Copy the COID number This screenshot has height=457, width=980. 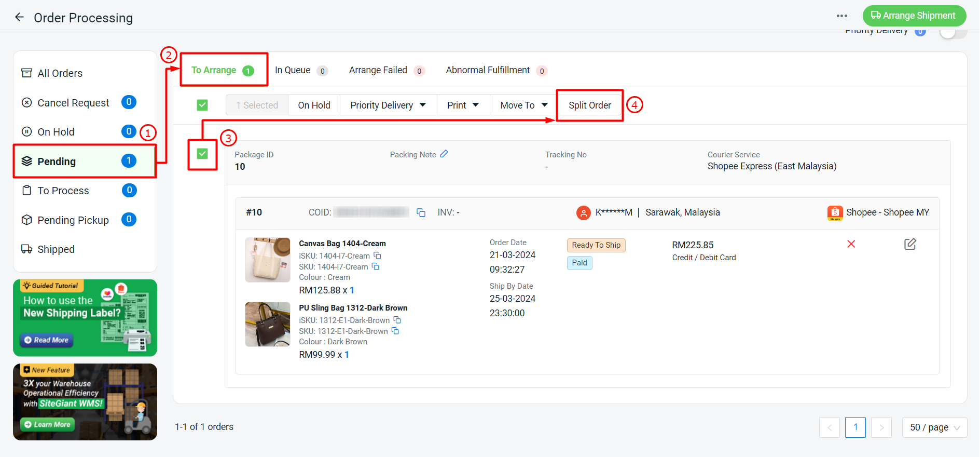point(421,212)
